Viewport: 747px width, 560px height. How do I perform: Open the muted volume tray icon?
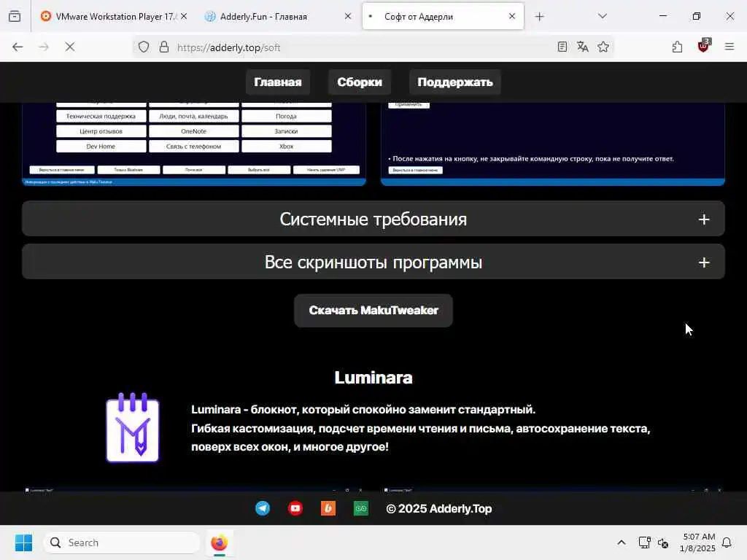click(662, 542)
